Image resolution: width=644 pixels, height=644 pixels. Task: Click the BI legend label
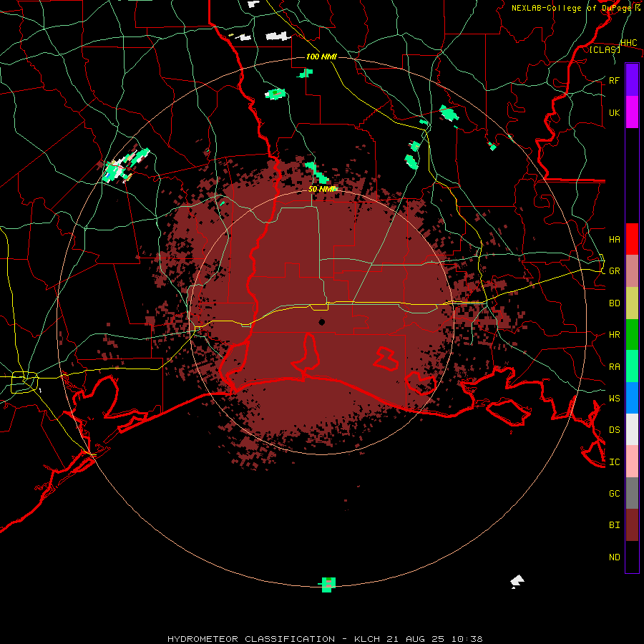(x=614, y=525)
